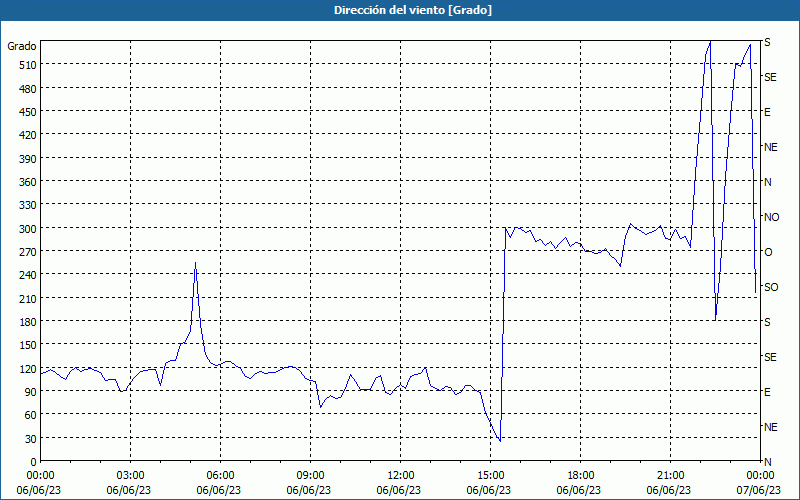Viewport: 800px width, 500px height.
Task: Select the 450 y-axis value
Action: point(28,112)
